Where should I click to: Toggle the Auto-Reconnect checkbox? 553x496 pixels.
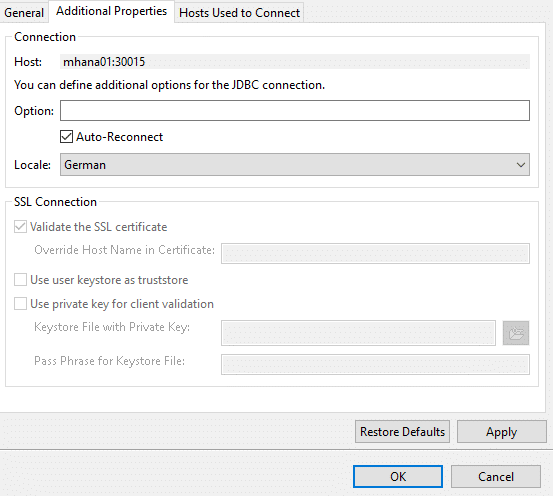66,137
